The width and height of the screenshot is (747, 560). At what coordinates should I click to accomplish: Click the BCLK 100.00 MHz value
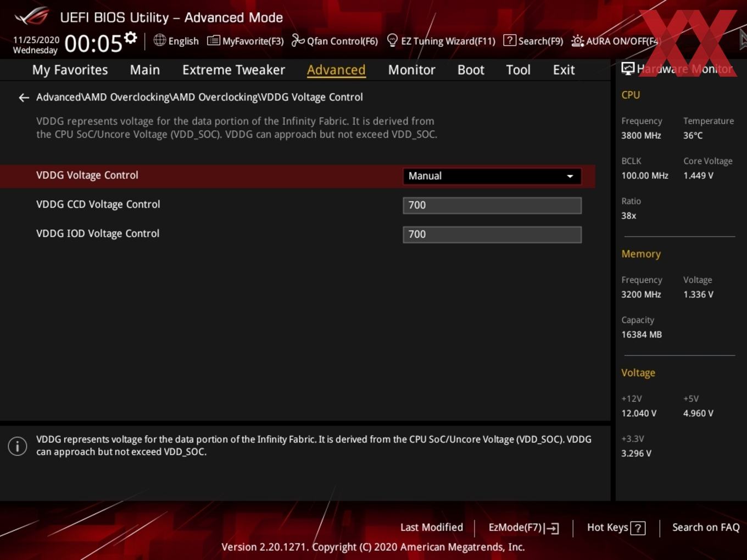645,176
